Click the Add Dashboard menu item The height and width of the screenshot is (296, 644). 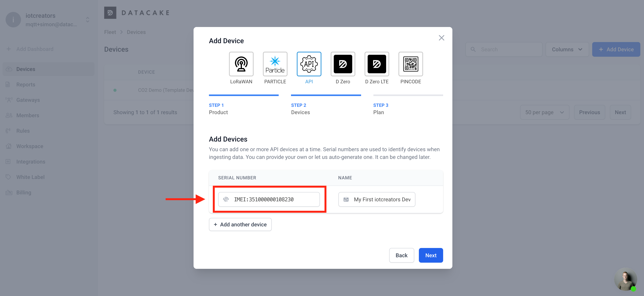pos(35,49)
